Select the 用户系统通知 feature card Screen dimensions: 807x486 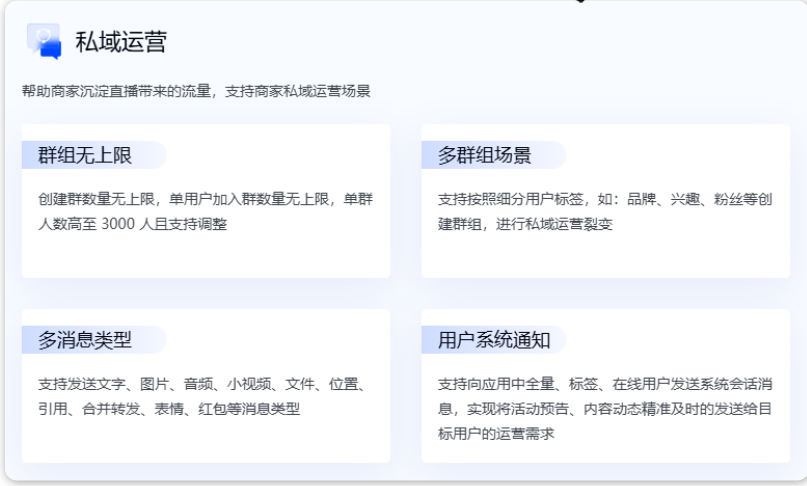[606, 386]
